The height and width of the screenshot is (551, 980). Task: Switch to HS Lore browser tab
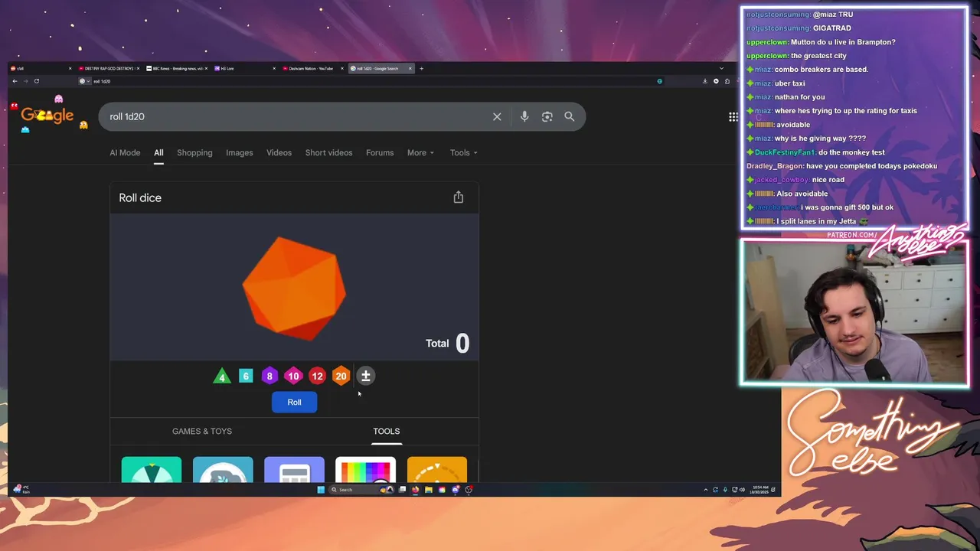click(x=243, y=68)
